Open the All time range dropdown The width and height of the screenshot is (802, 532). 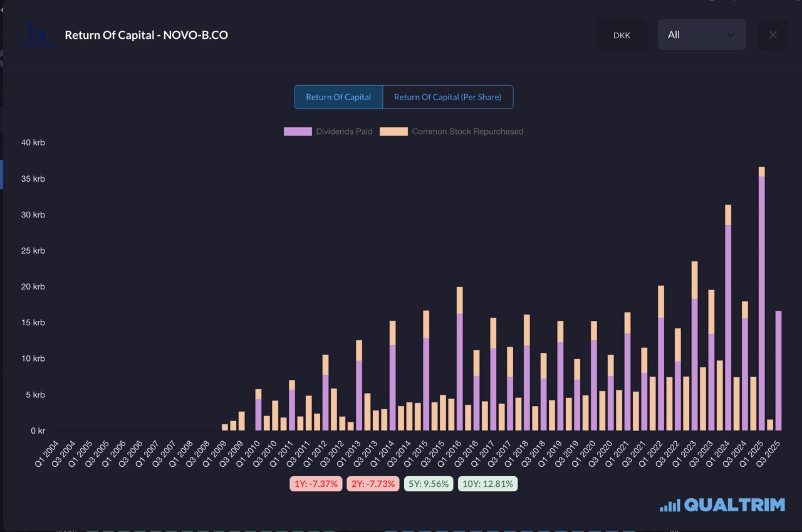(x=701, y=35)
